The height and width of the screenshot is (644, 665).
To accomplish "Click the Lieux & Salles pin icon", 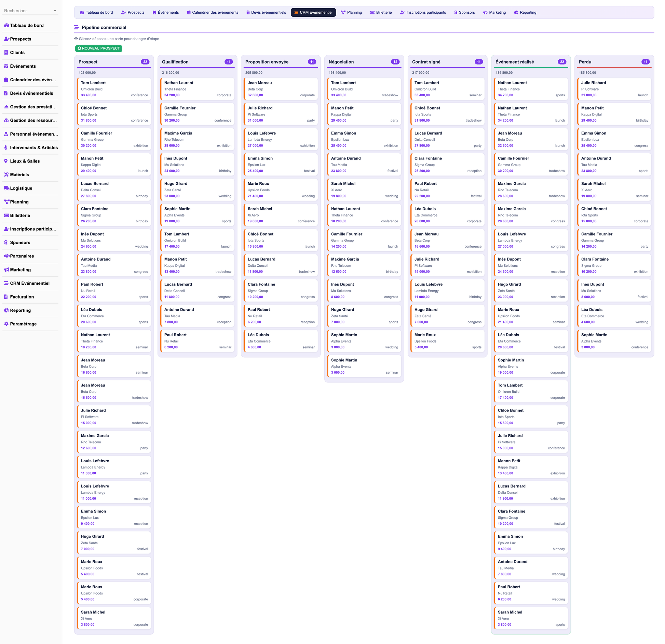I will point(6,161).
